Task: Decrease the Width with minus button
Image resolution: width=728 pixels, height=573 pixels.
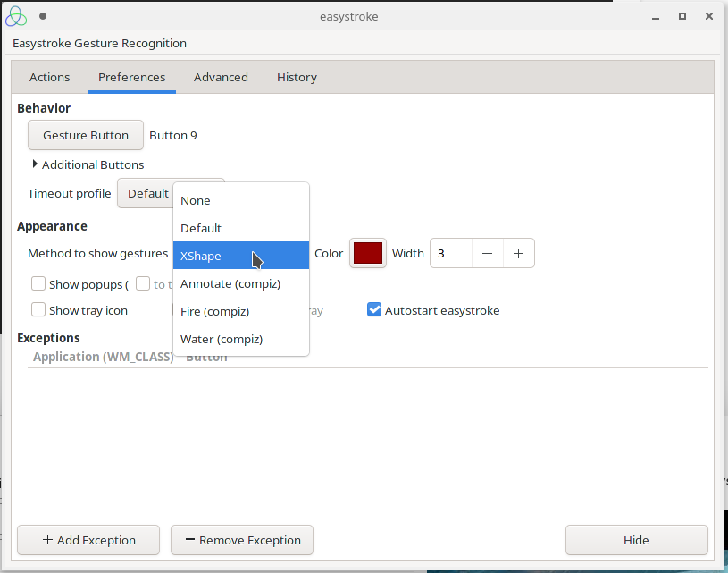Action: [x=487, y=253]
